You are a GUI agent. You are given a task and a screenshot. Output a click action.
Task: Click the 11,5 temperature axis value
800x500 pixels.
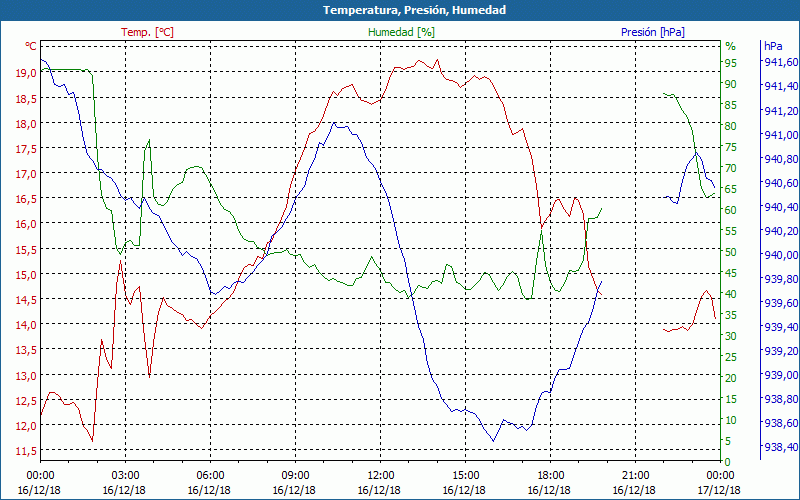27,451
